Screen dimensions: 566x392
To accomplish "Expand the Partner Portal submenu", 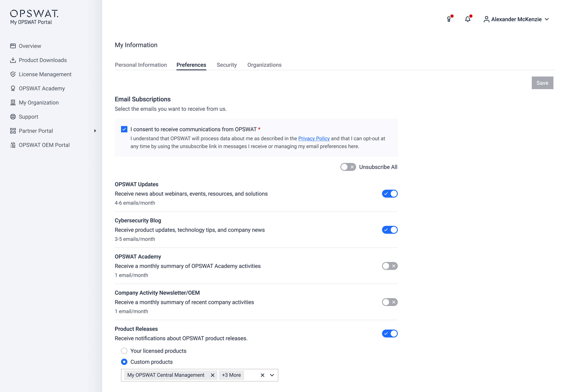I will (x=96, y=131).
